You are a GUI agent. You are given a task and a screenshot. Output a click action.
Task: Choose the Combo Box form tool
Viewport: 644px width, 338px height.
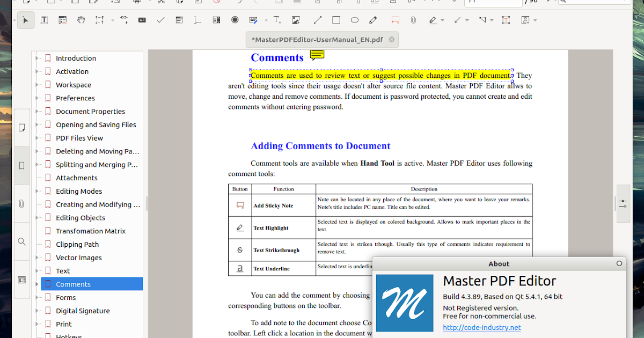tap(179, 20)
